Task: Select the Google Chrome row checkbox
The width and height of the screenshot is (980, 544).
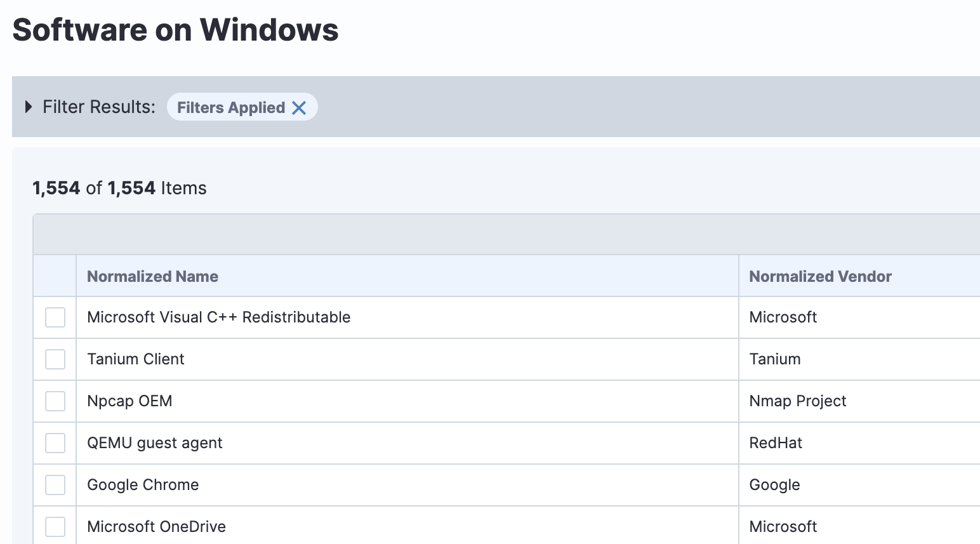Action: click(55, 485)
